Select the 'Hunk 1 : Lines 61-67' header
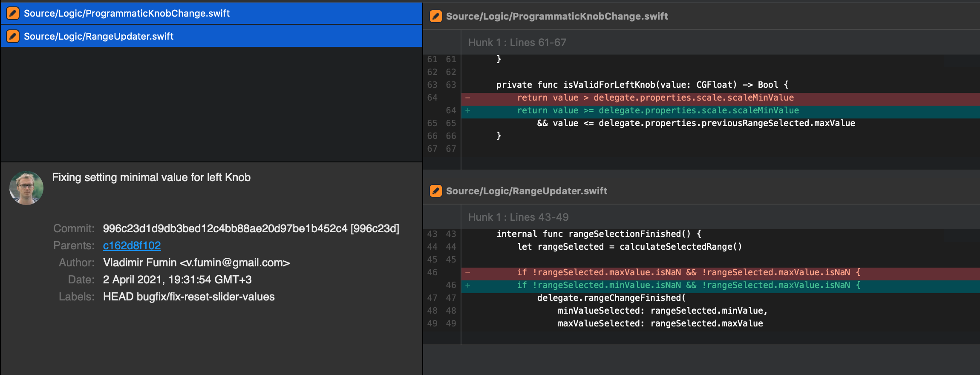The width and height of the screenshot is (980, 375). 517,43
